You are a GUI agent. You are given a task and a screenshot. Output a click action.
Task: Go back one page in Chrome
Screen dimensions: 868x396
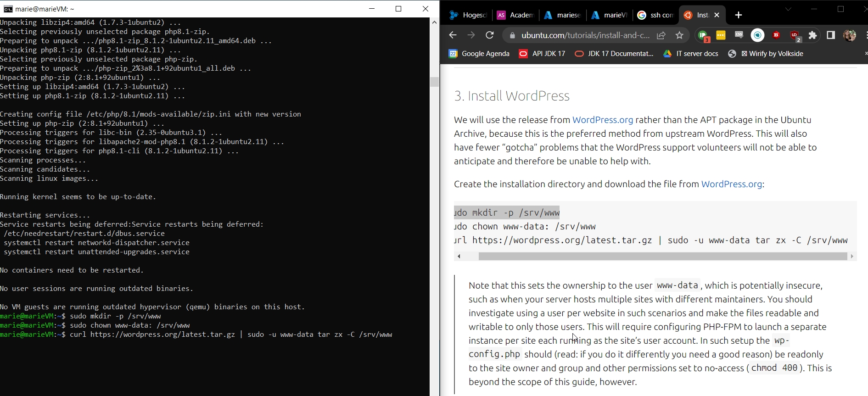point(453,35)
